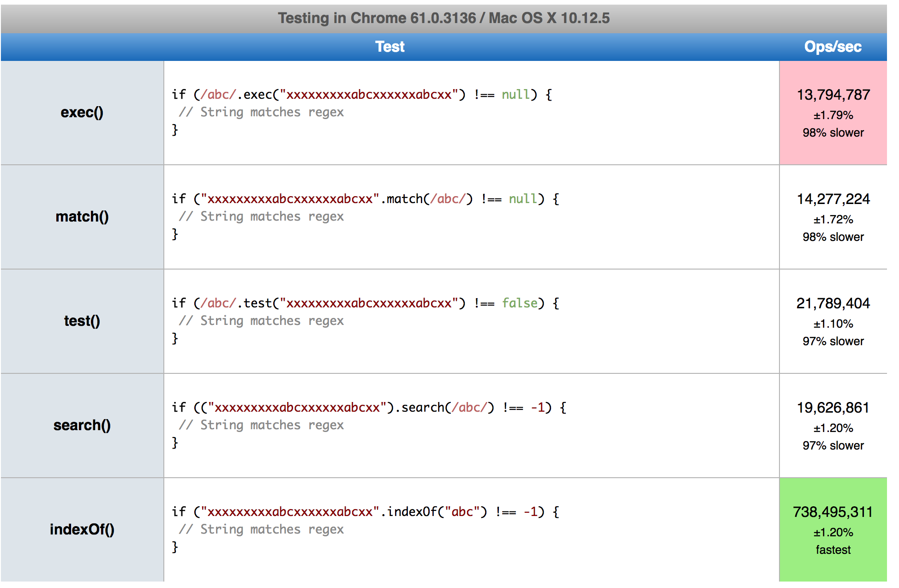The width and height of the screenshot is (899, 588).
Task: Click the .indexOf("abc") code line
Action: click(365, 512)
